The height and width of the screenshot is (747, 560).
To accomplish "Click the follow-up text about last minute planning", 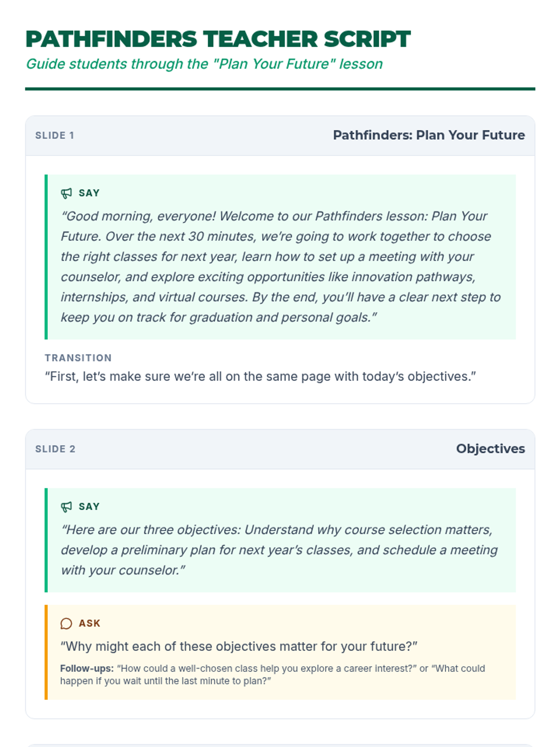I will 165,681.
